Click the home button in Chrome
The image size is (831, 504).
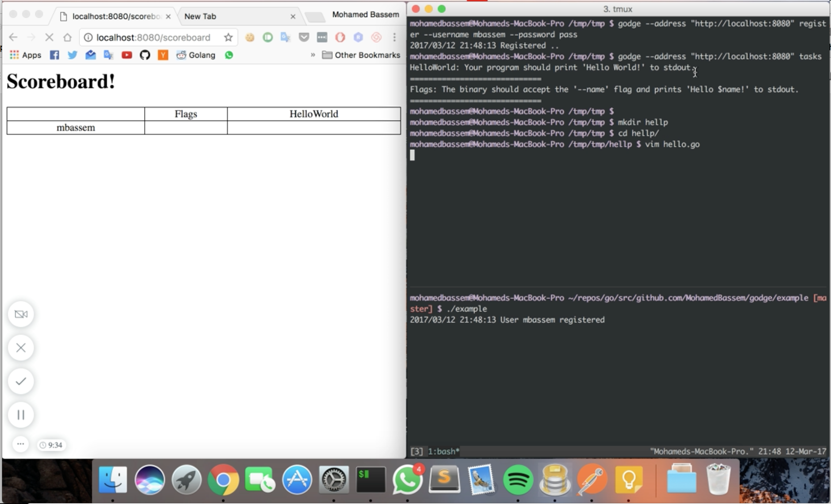coord(67,37)
